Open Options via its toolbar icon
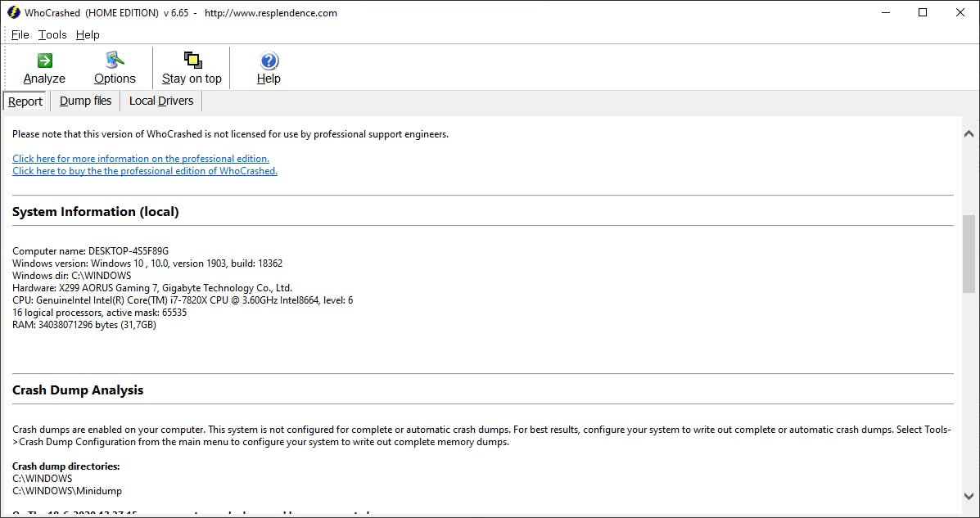Screen dimensions: 980x518 pyautogui.click(x=115, y=61)
